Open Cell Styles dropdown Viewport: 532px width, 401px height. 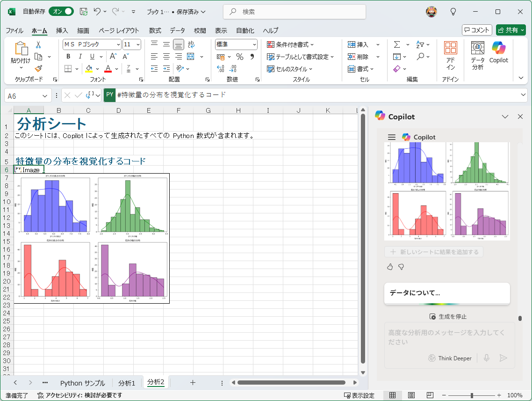(x=289, y=69)
